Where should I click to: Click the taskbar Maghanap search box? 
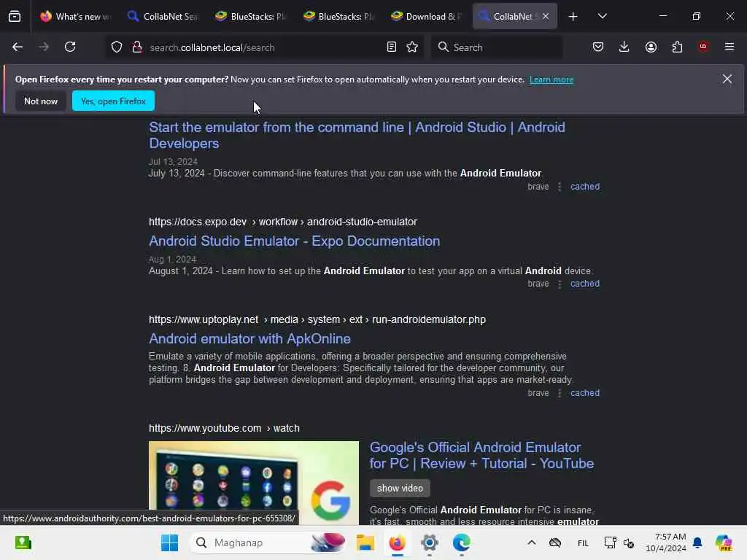[x=268, y=542]
